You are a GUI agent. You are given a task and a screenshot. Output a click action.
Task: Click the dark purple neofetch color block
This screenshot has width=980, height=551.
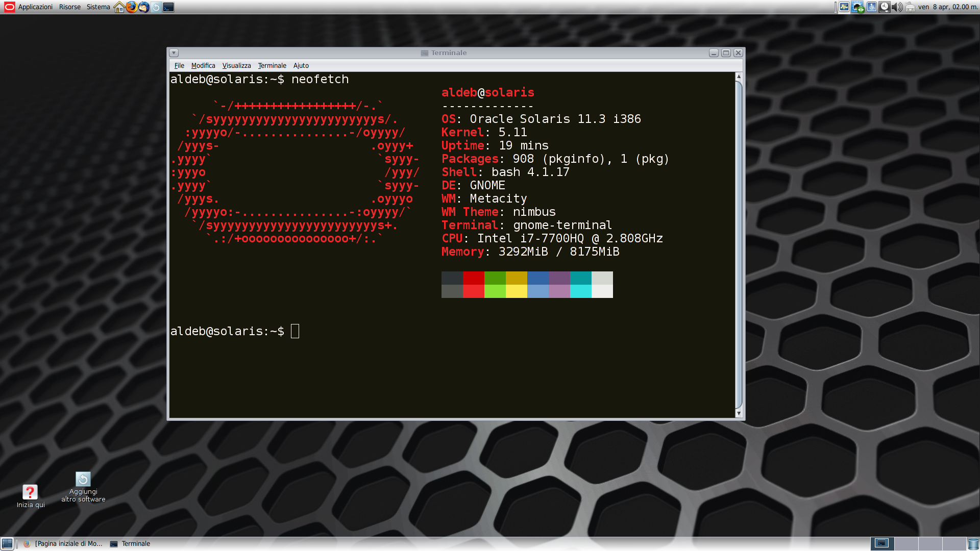[x=559, y=278]
